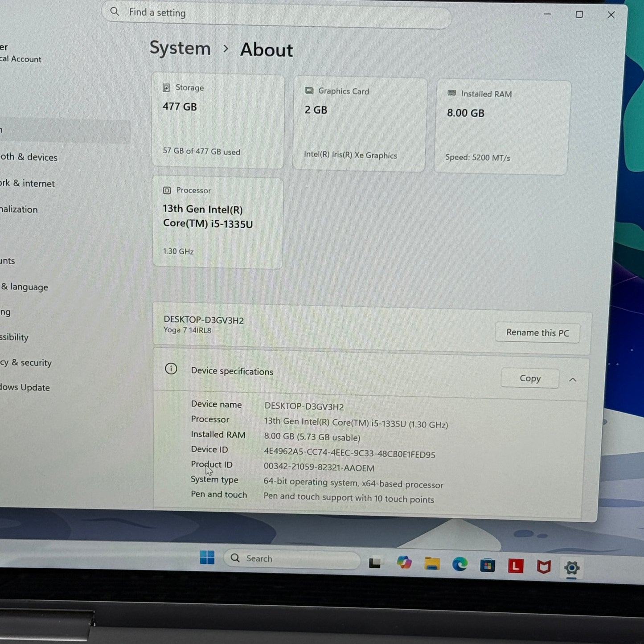Viewport: 644px width, 644px height.
Task: Click the Storage drive icon
Action: pos(166,87)
